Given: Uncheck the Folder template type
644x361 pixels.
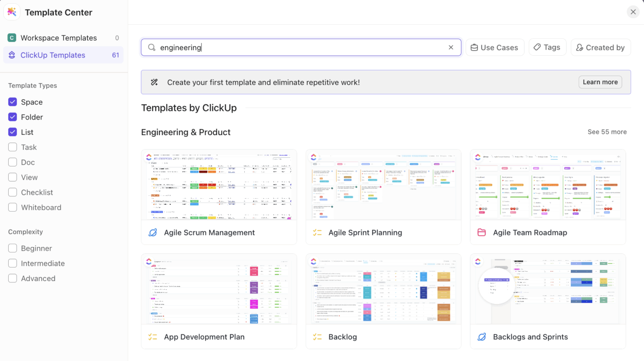Looking at the screenshot, I should [13, 117].
